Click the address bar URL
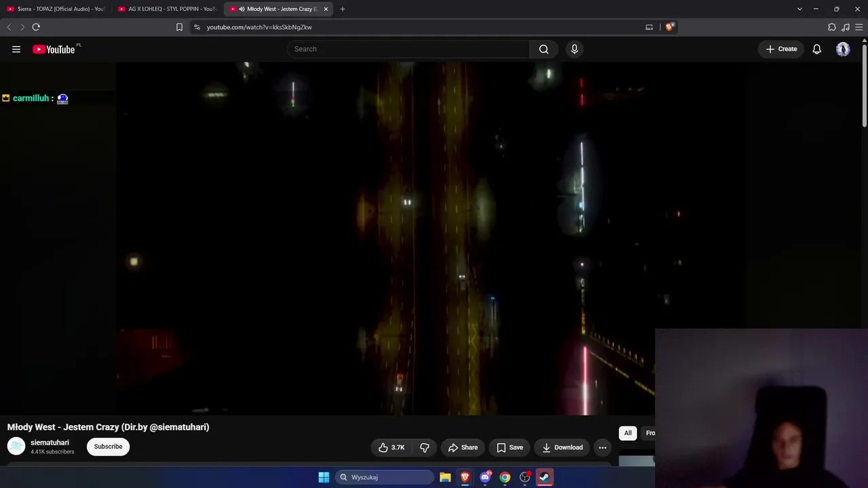Viewport: 868px width, 488px height. click(259, 27)
